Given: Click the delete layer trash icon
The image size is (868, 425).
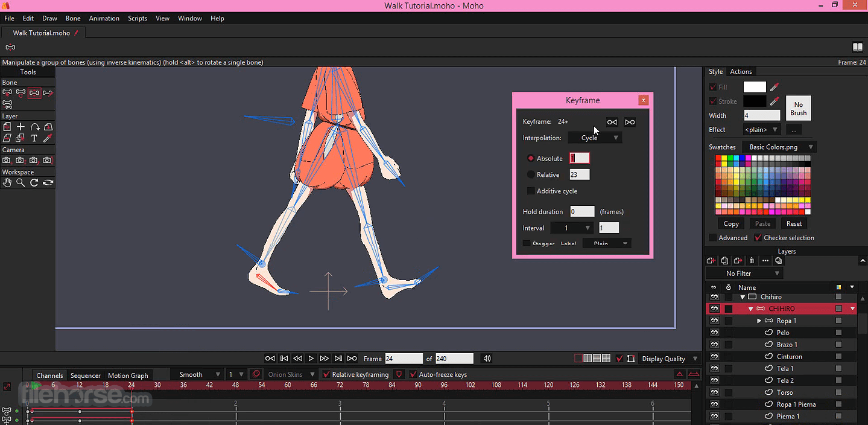Looking at the screenshot, I should coord(751,261).
